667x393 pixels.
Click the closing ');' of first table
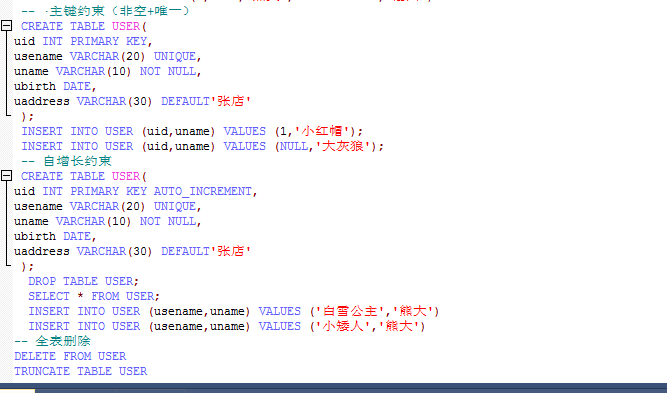(27, 116)
